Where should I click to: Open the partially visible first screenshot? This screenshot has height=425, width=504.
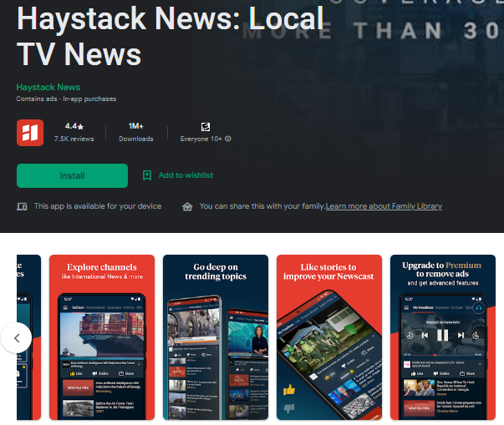click(28, 337)
